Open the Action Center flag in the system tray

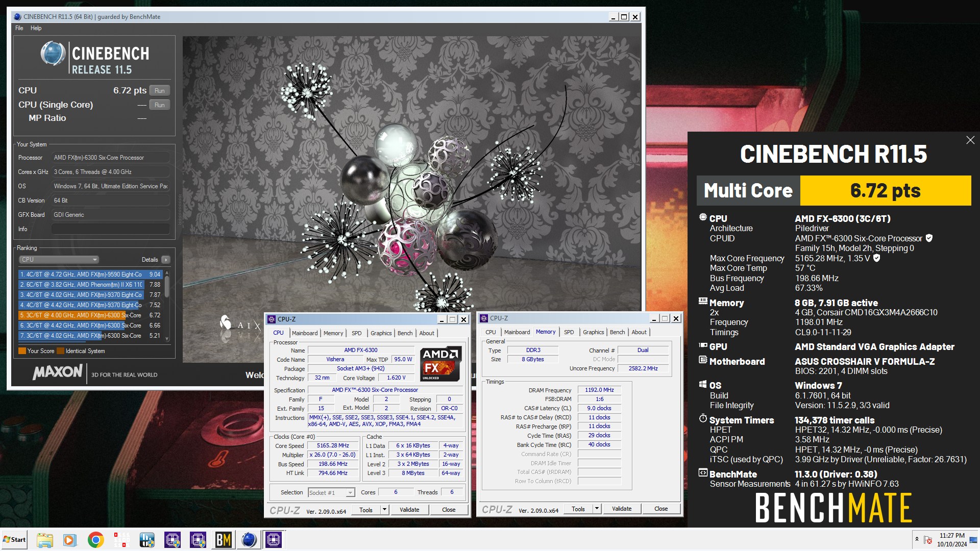point(928,540)
